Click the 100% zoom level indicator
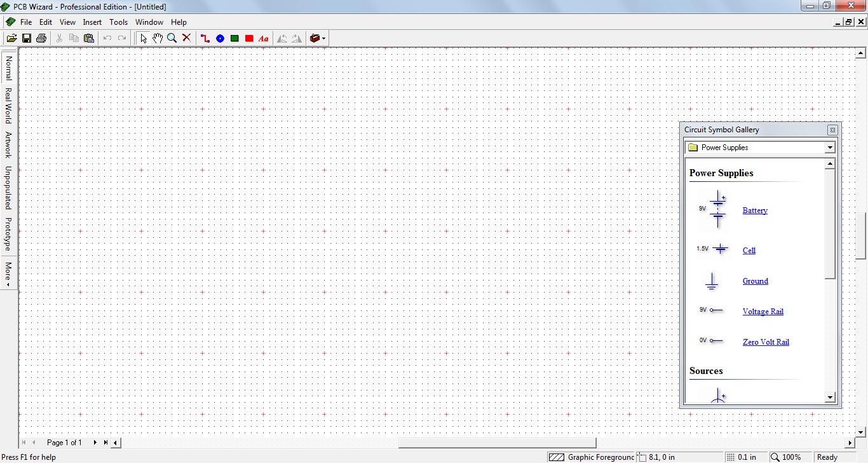This screenshot has width=868, height=463. point(791,457)
